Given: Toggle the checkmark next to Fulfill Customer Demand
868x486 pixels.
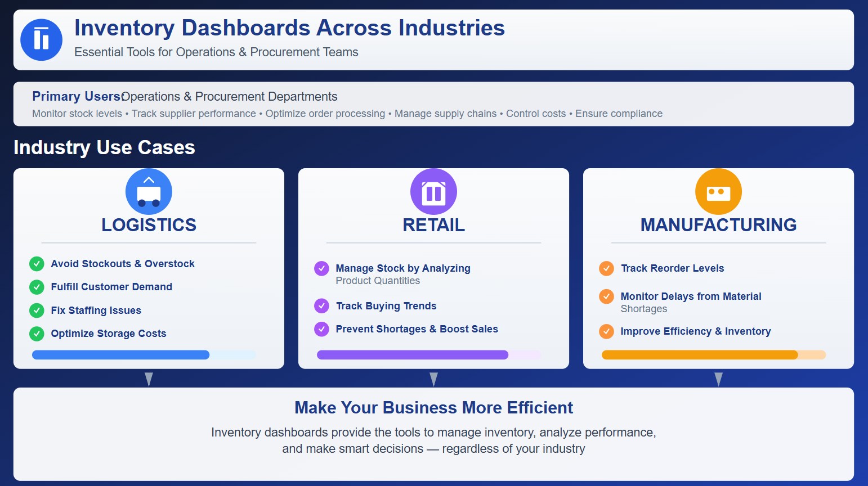Looking at the screenshot, I should point(36,287).
